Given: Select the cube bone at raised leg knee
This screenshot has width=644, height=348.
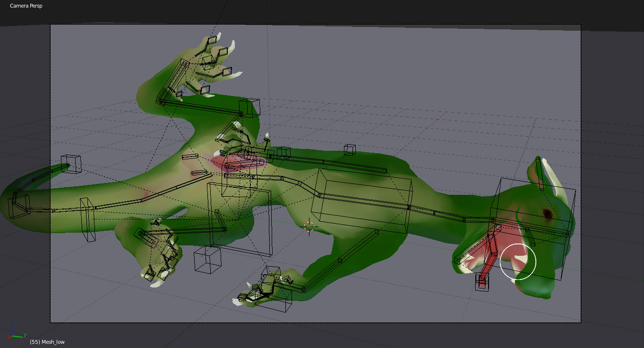Looking at the screenshot, I should [x=249, y=108].
